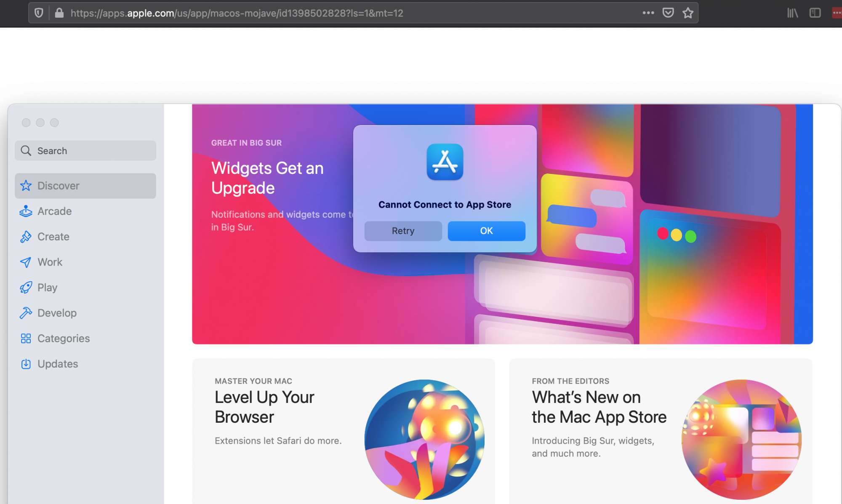Screen dimensions: 842x504
Task: Click the Develop hammer icon
Action: point(26,313)
